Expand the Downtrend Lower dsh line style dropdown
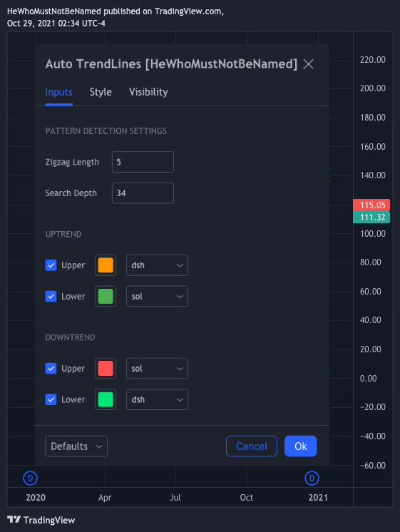 157,399
